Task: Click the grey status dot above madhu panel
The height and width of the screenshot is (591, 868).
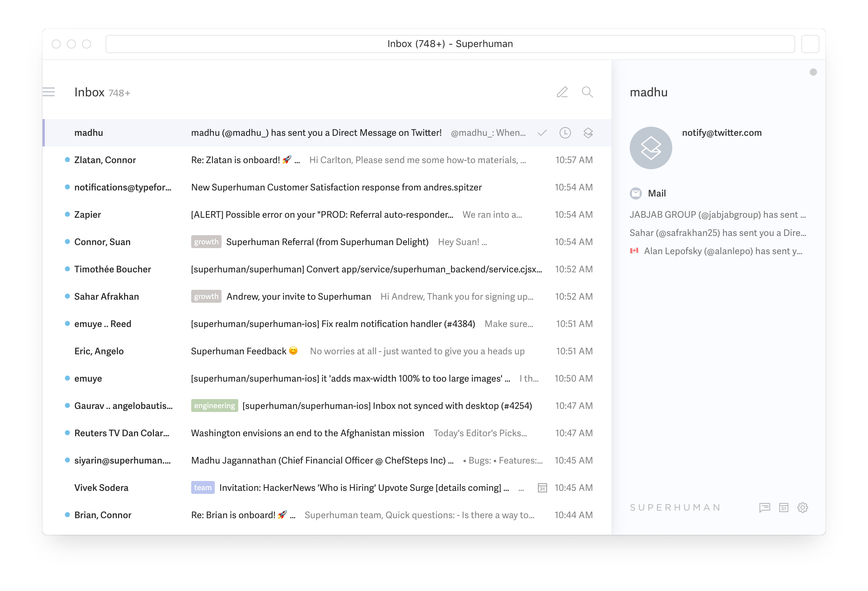Action: tap(813, 72)
